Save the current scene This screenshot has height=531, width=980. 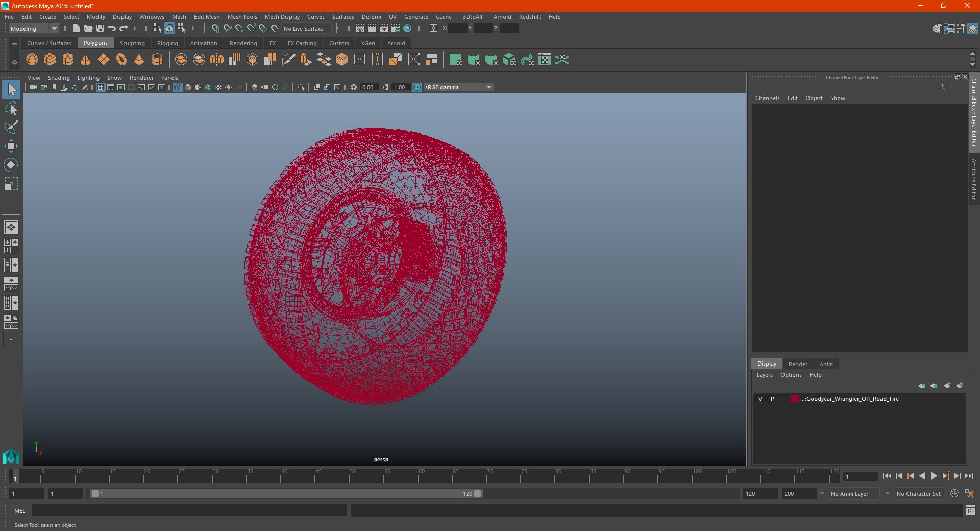[100, 29]
